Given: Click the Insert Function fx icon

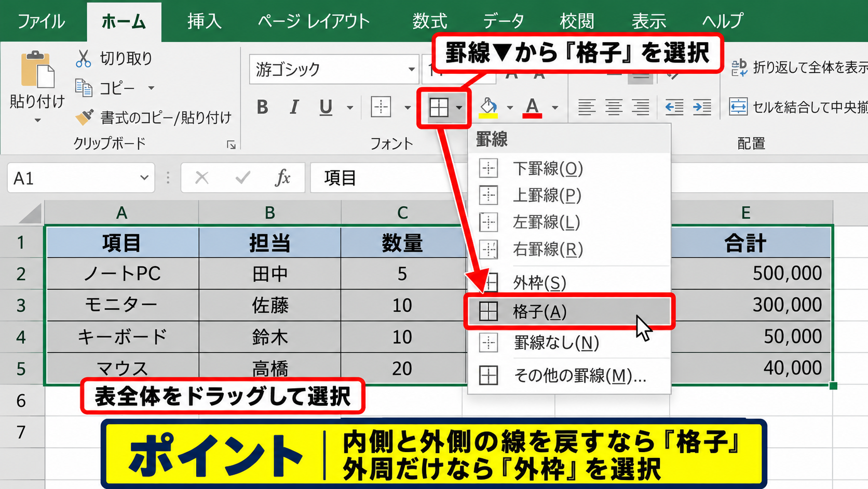Looking at the screenshot, I should pyautogui.click(x=282, y=178).
